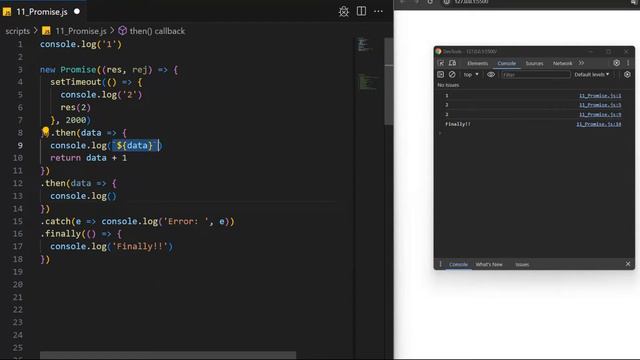Place cursor on console.log('1') on line 1
Image resolution: width=640 pixels, height=360 pixels.
(81, 44)
